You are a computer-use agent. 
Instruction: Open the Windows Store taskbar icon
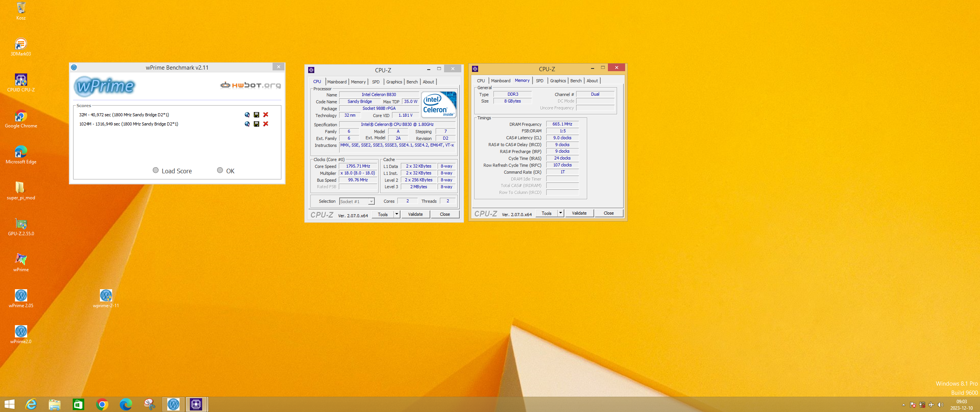(x=78, y=404)
